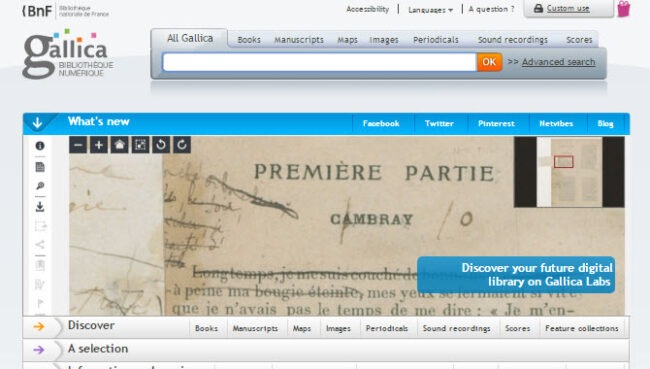
Task: Rotate document left icon
Action: tap(161, 145)
